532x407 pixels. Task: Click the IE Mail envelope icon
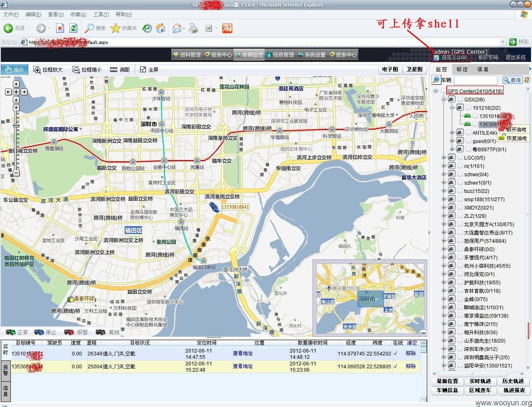(177, 28)
